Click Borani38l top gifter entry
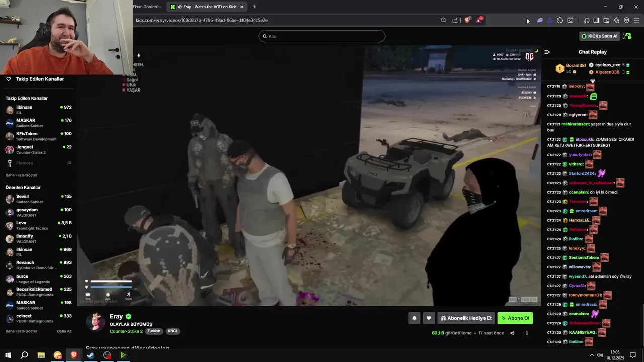 point(571,68)
